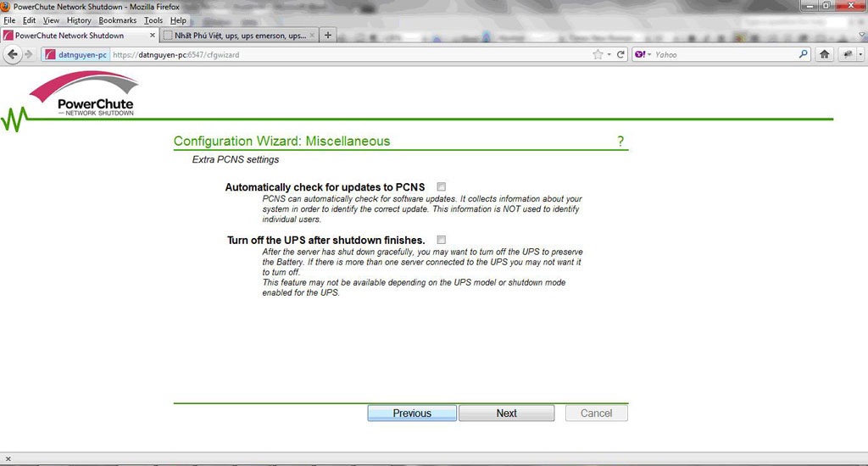Open the Yahoo search engine dropdown arrow

coord(648,54)
